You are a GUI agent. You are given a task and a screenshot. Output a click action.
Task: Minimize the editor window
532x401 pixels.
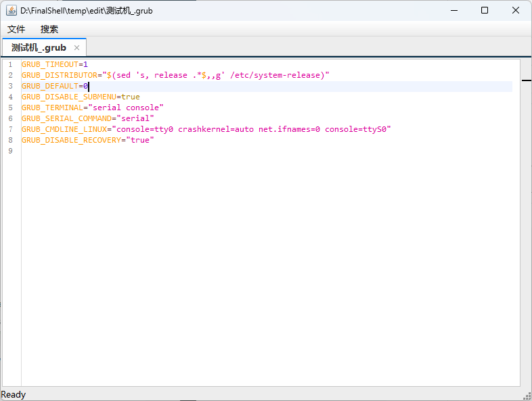pyautogui.click(x=453, y=10)
